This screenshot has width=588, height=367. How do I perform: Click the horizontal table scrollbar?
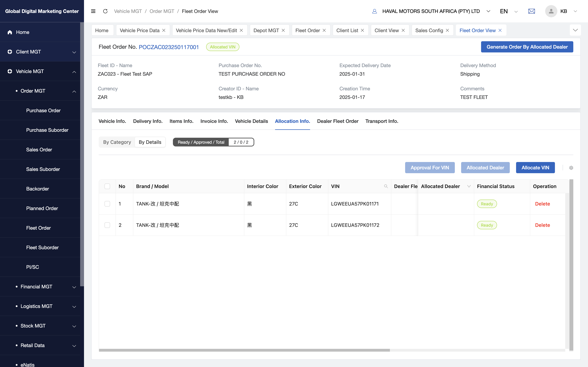coord(244,350)
